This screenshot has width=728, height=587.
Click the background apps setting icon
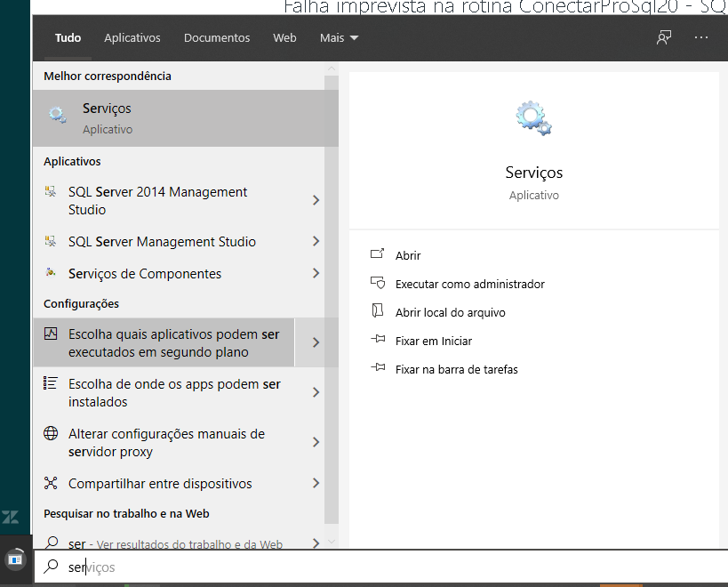click(51, 334)
